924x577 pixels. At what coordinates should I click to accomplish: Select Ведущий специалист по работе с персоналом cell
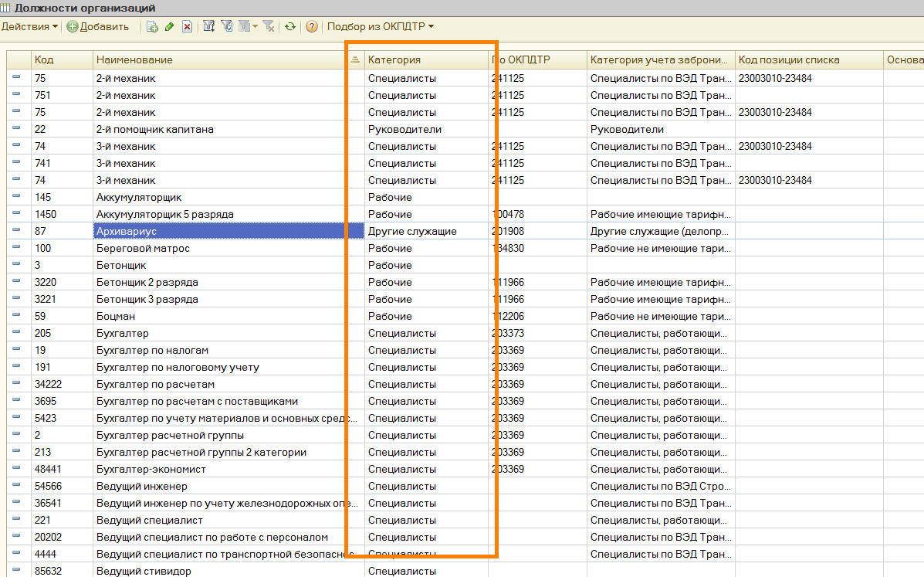pyautogui.click(x=228, y=537)
